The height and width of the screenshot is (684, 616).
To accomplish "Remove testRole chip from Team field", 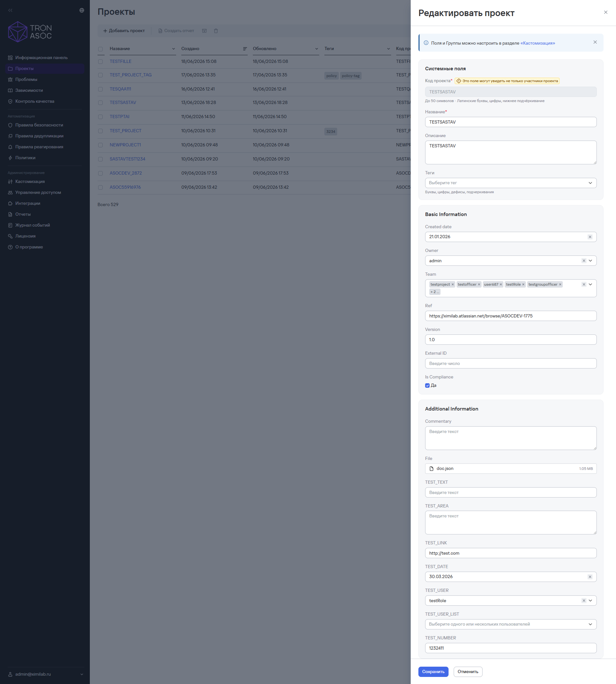I will pos(523,284).
